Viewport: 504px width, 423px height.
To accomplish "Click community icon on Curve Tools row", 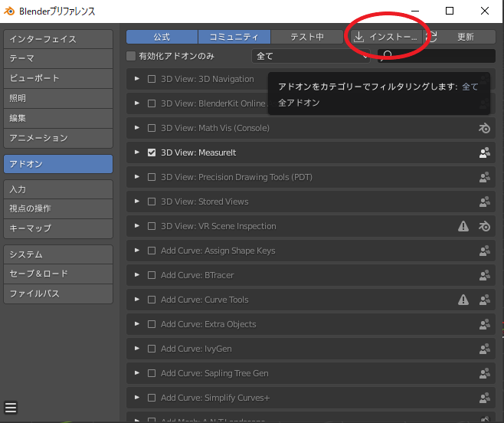I will click(x=484, y=300).
